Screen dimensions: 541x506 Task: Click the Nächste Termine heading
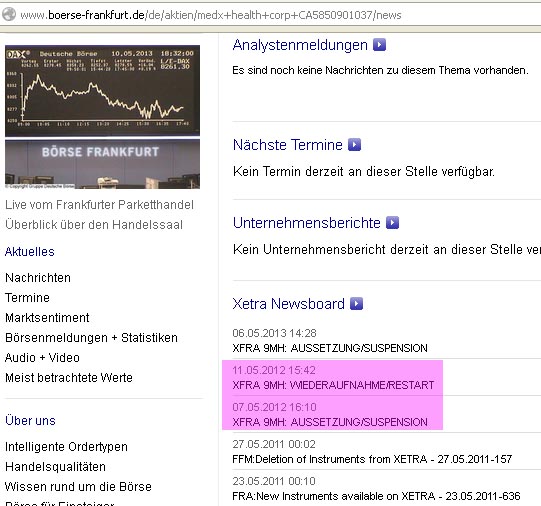tap(287, 145)
